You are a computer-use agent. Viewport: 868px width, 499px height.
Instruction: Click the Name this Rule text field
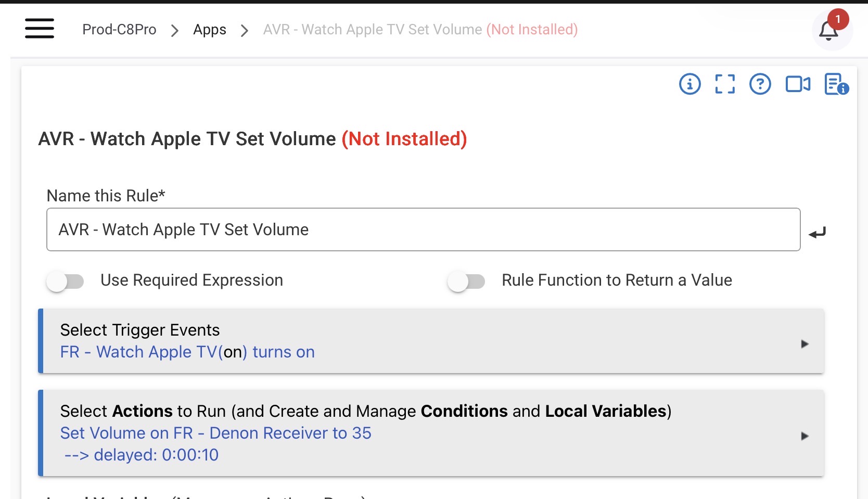tap(423, 229)
